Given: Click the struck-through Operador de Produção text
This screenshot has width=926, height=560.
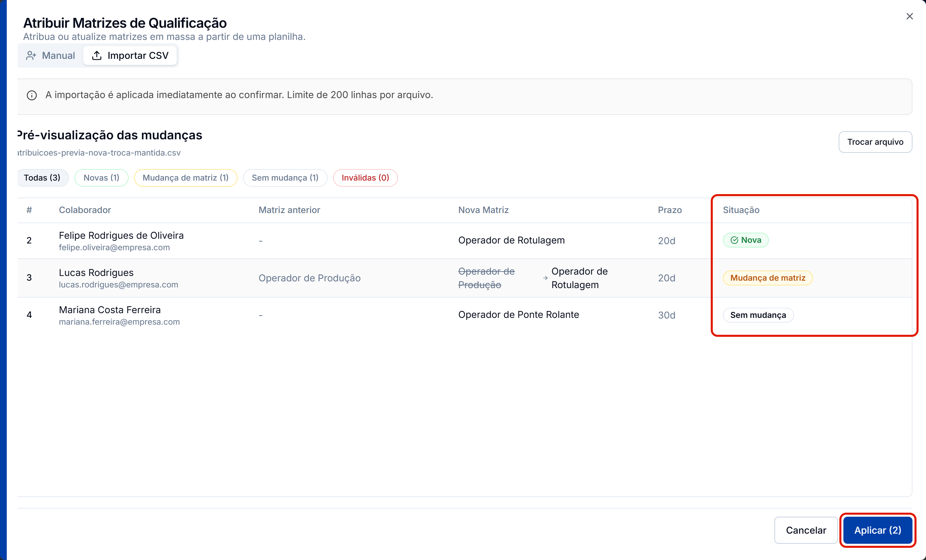Looking at the screenshot, I should [x=486, y=278].
